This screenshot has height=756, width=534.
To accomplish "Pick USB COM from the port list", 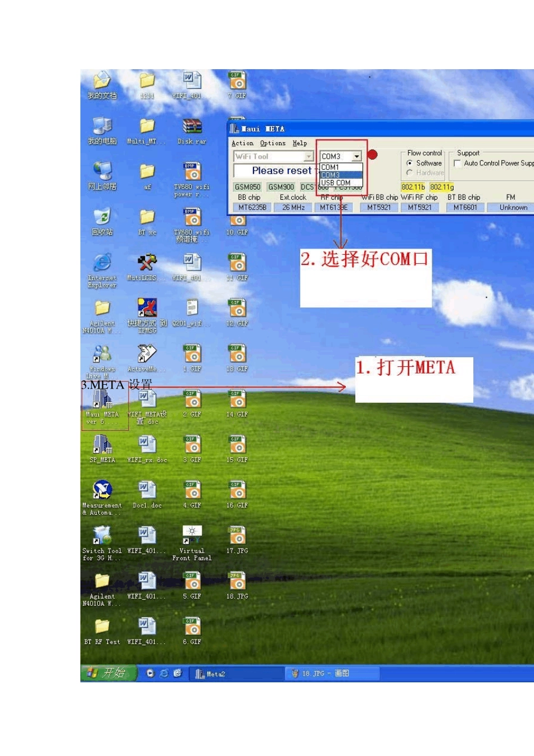I will click(341, 183).
